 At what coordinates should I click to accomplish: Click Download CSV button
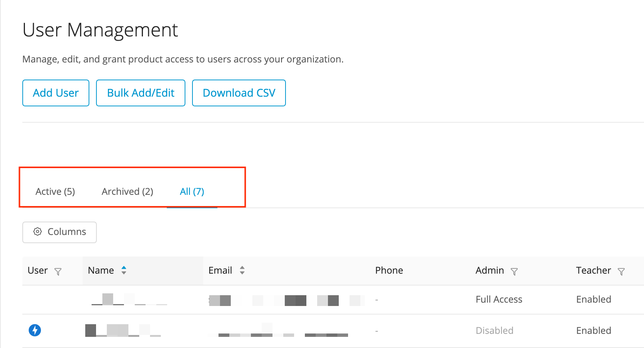[239, 93]
